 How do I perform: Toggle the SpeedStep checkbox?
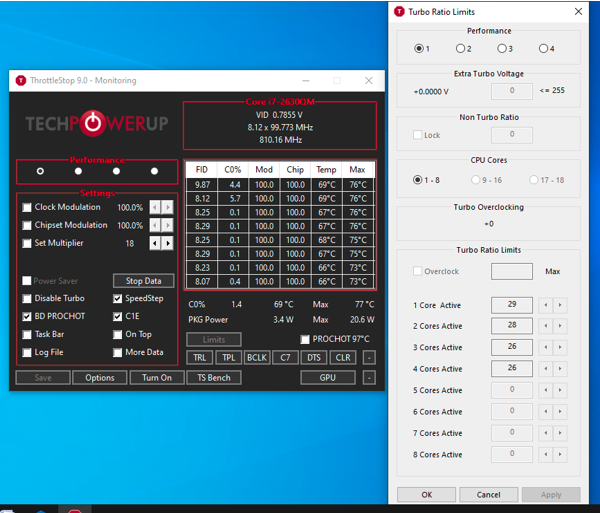[117, 298]
